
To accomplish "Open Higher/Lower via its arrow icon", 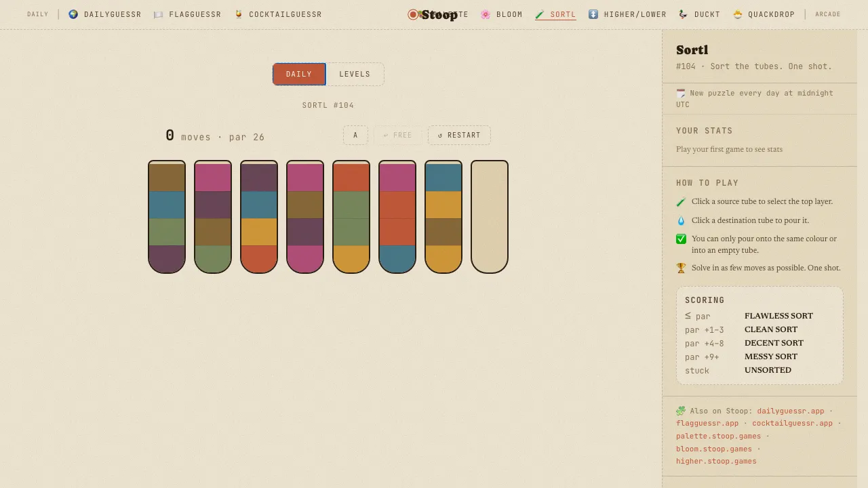I will (x=593, y=14).
